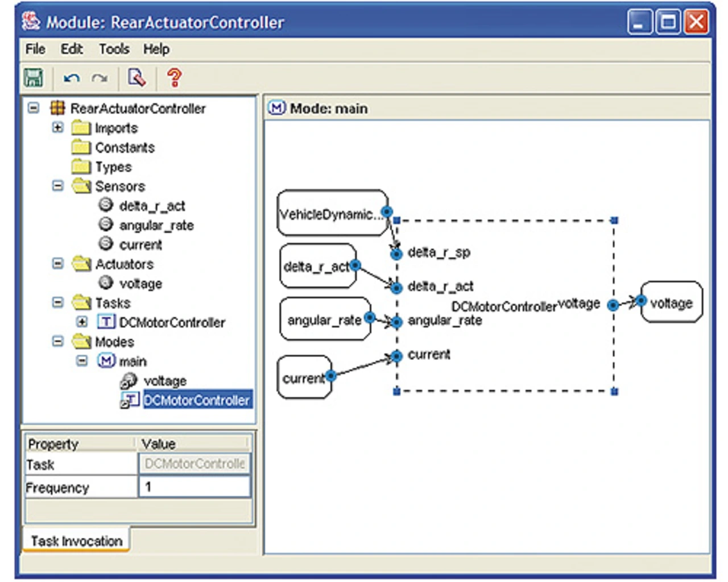Click the Frequency value input field
The height and width of the screenshot is (582, 728).
[194, 487]
